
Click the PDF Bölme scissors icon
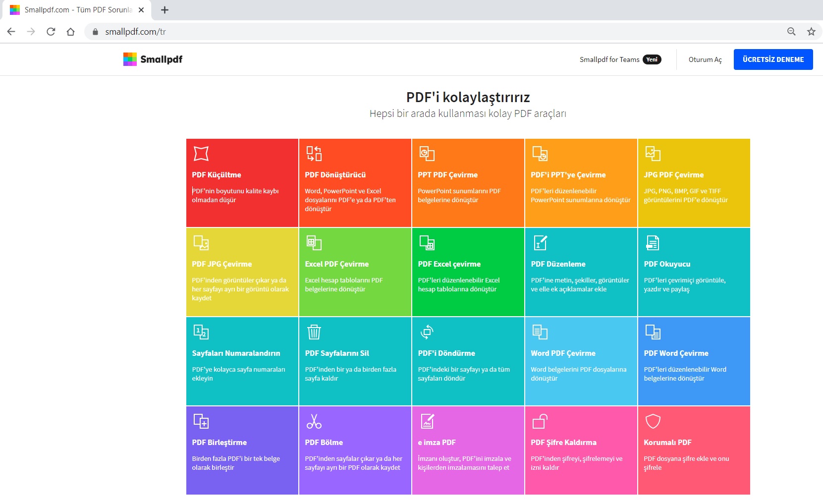point(314,421)
